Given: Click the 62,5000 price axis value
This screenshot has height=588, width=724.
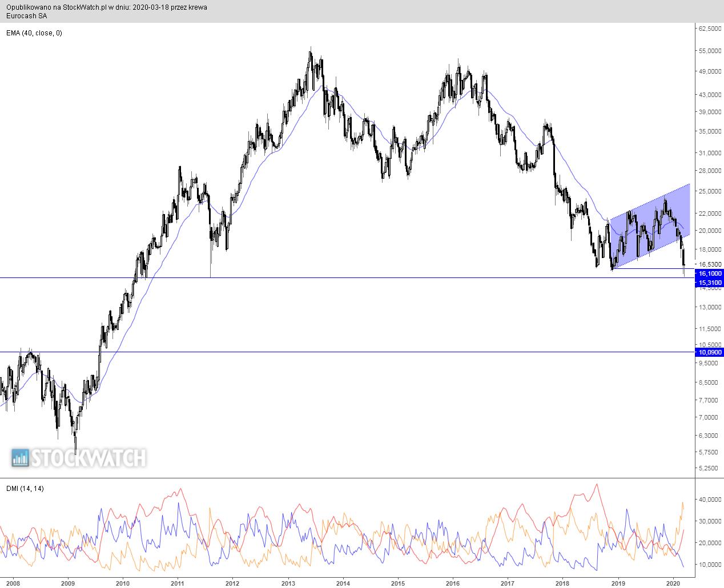Looking at the screenshot, I should pos(710,28).
